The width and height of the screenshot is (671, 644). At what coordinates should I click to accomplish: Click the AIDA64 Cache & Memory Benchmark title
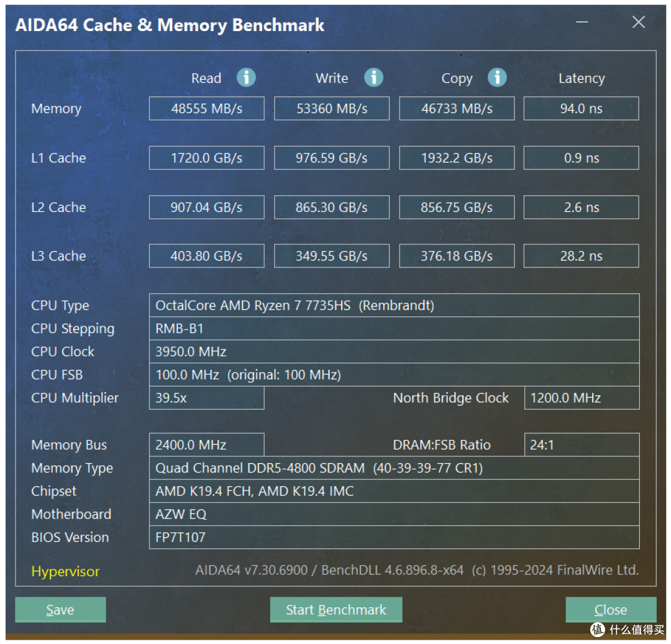(x=170, y=25)
